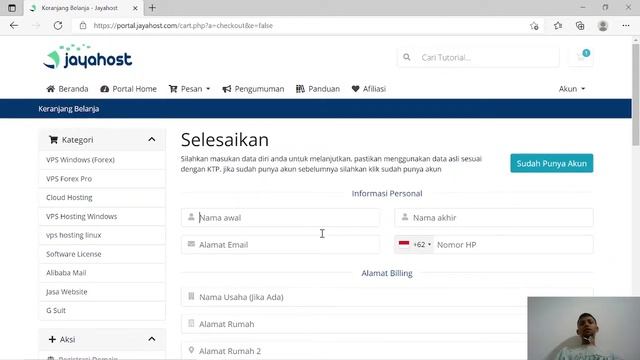Image resolution: width=640 pixels, height=360 pixels.
Task: Open the shopping cart icon with badge
Action: [x=582, y=57]
